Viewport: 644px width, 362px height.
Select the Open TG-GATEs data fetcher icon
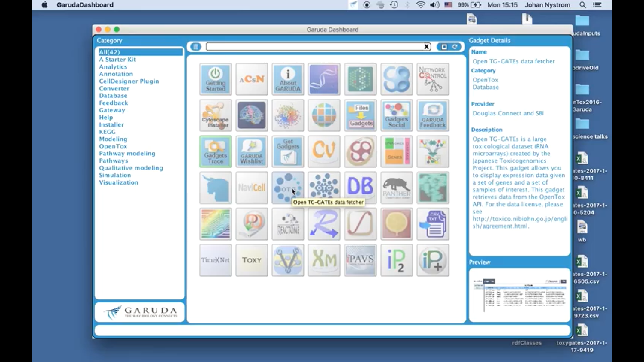[288, 188]
